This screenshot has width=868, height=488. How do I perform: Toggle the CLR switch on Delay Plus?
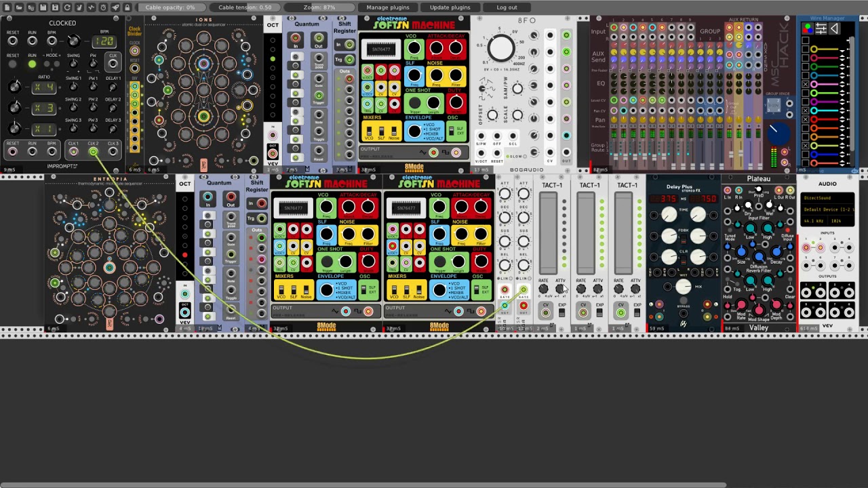[x=684, y=260]
